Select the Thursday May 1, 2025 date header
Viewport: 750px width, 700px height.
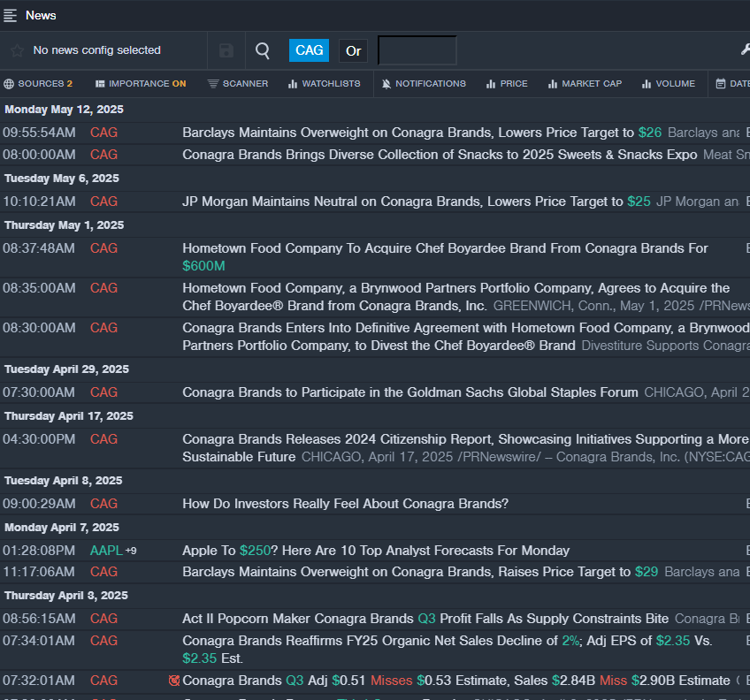64,225
